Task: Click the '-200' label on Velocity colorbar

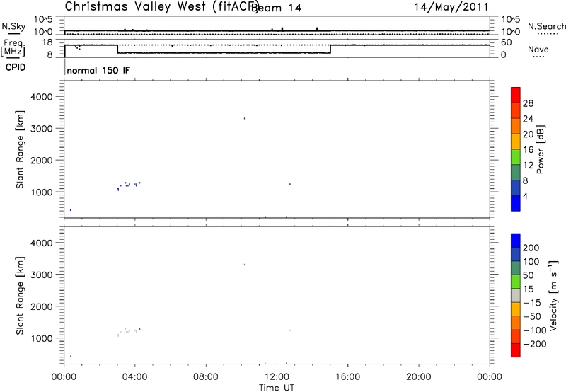Action: tap(534, 344)
